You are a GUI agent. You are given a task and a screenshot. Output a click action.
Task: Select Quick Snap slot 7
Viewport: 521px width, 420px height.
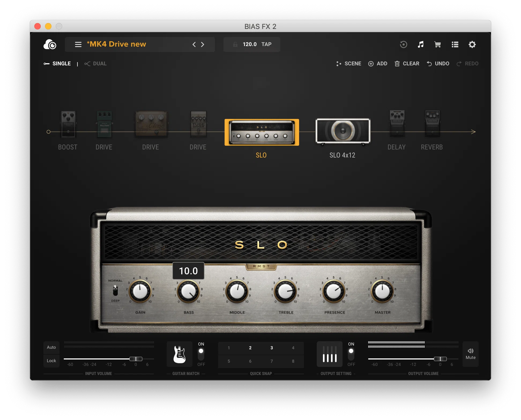pos(272,361)
